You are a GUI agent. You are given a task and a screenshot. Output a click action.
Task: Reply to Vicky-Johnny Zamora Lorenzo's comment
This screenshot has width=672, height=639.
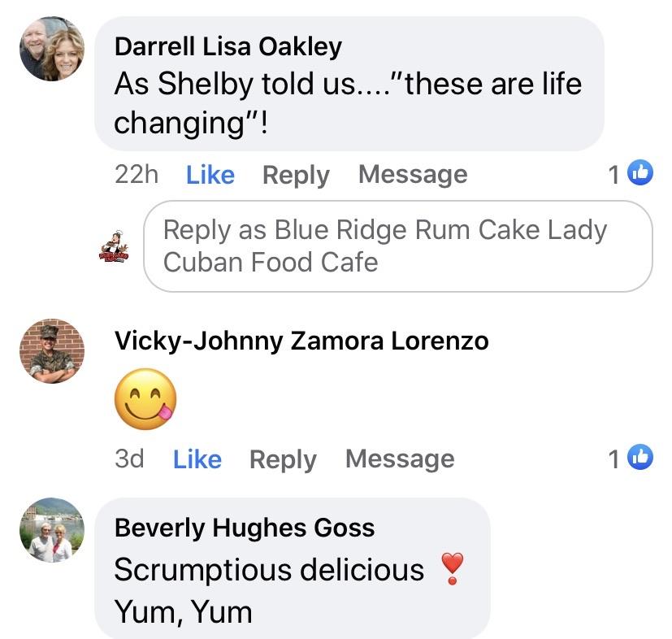[x=283, y=459]
